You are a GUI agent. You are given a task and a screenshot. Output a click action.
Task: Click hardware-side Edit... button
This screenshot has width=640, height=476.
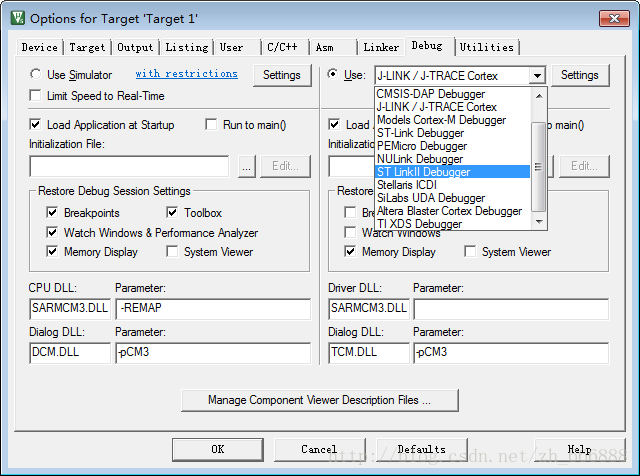click(x=584, y=166)
